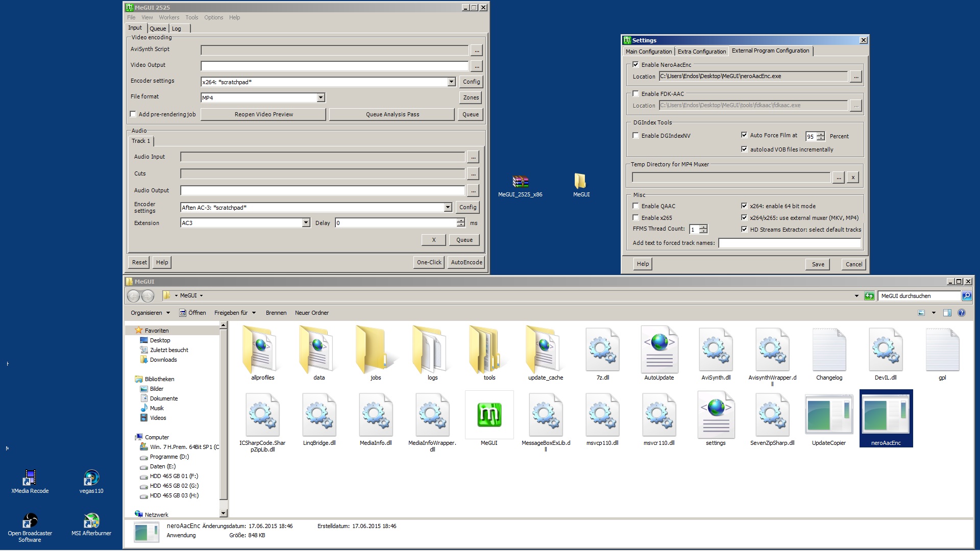The width and height of the screenshot is (980, 551).
Task: Select the MeGUI application icon in Explorer
Action: point(489,417)
